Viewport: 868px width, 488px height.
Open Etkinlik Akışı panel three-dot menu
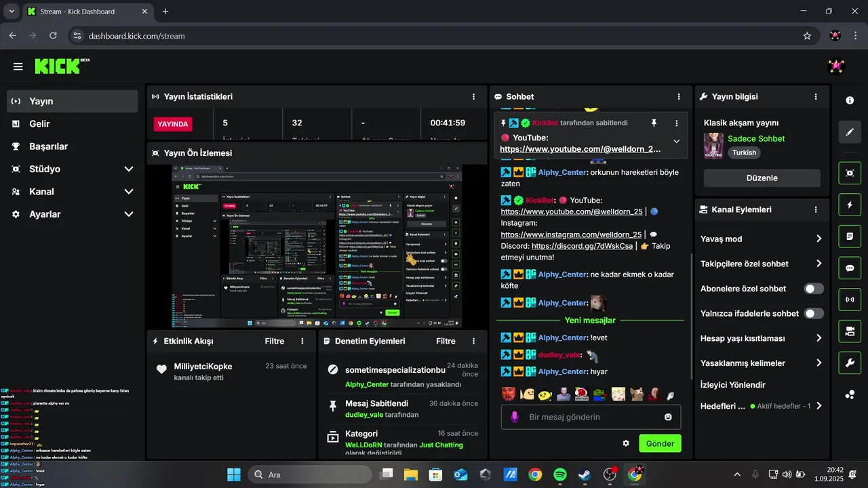tap(302, 341)
